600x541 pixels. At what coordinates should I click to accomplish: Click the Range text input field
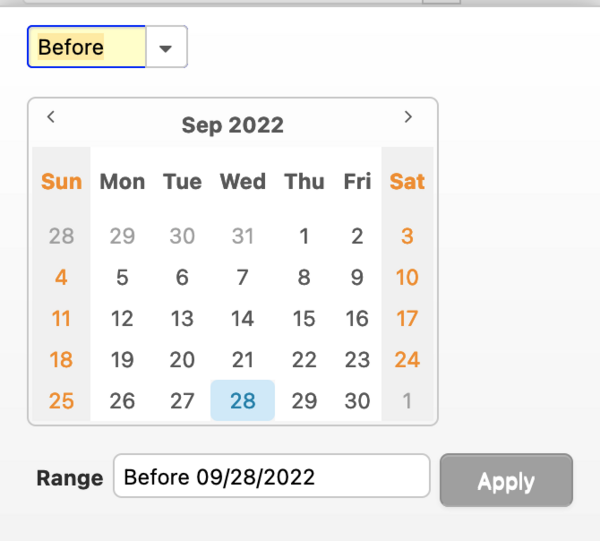point(271,477)
